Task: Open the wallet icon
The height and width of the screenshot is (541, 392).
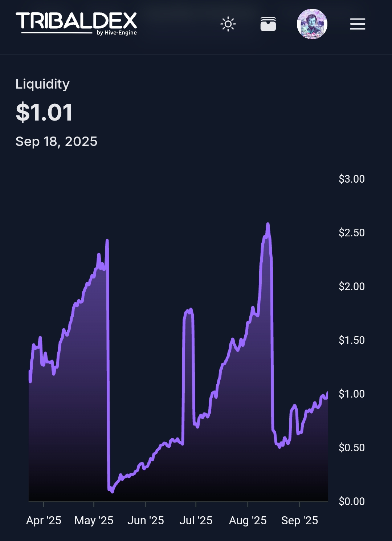Action: coord(268,24)
